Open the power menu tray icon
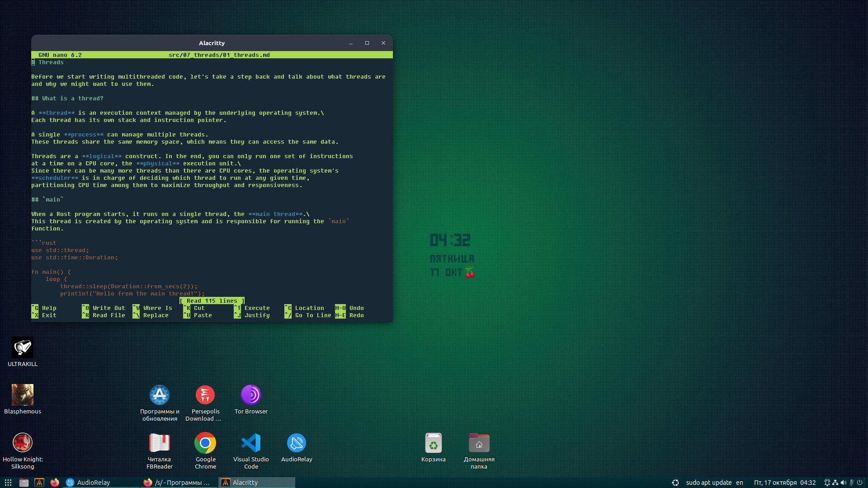Image resolution: width=868 pixels, height=488 pixels. (x=860, y=483)
